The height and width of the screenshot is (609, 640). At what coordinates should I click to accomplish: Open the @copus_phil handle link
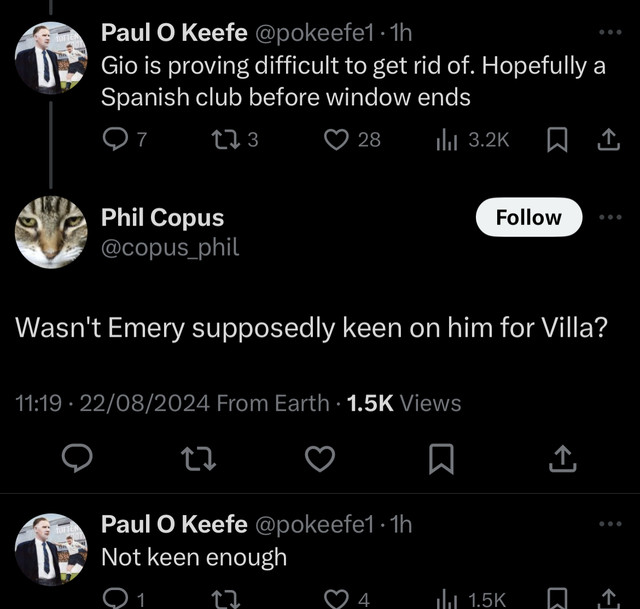[170, 247]
